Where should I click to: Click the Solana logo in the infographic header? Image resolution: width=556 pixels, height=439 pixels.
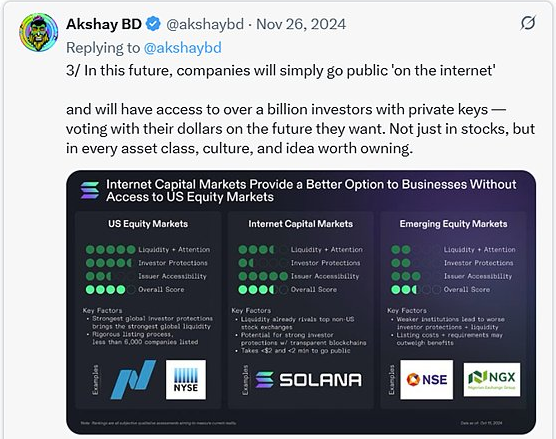click(90, 190)
